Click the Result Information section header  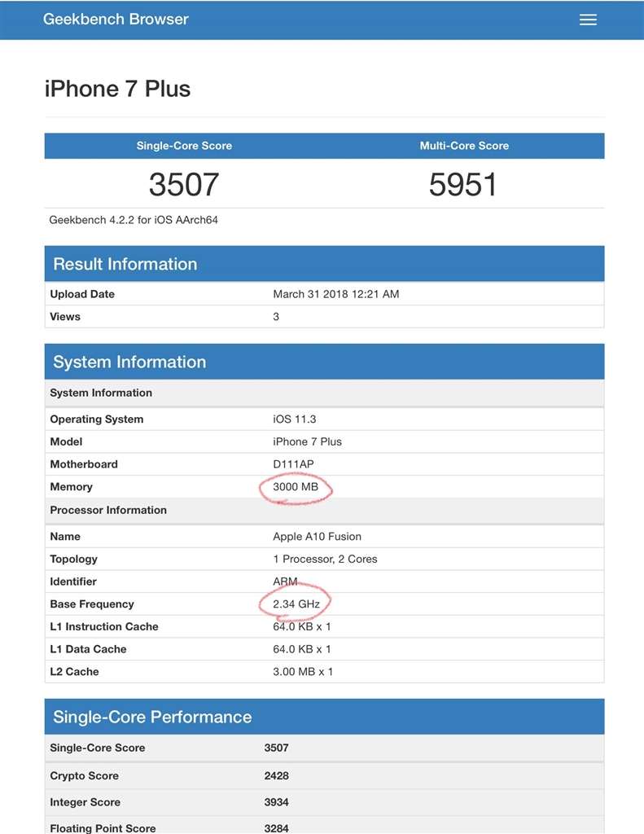[x=324, y=264]
